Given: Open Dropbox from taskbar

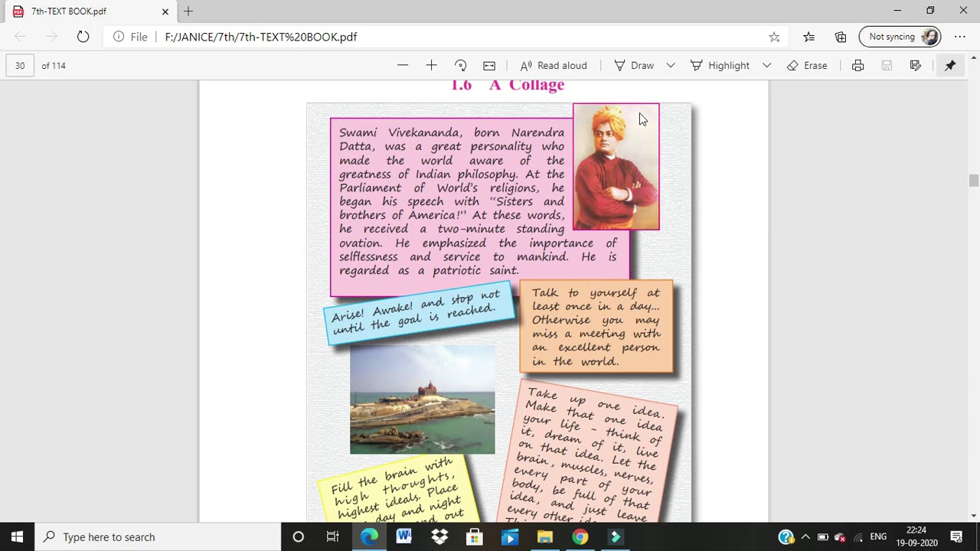Looking at the screenshot, I should [439, 537].
